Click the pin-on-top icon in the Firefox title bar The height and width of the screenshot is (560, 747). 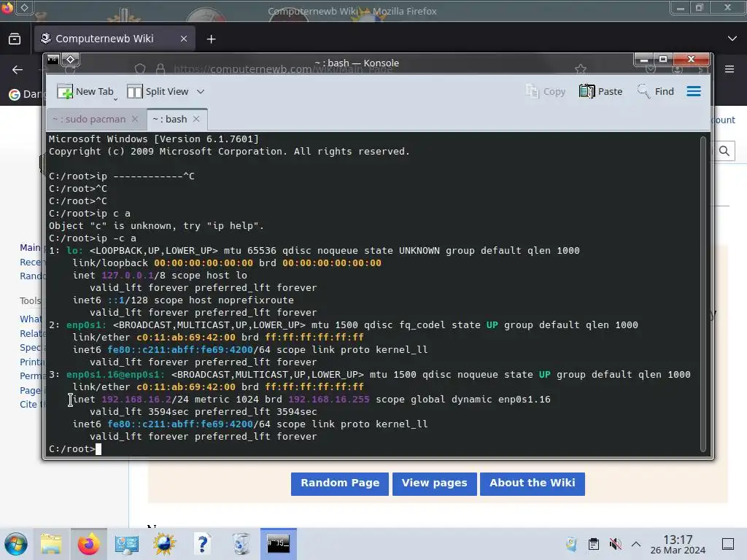(24, 7)
